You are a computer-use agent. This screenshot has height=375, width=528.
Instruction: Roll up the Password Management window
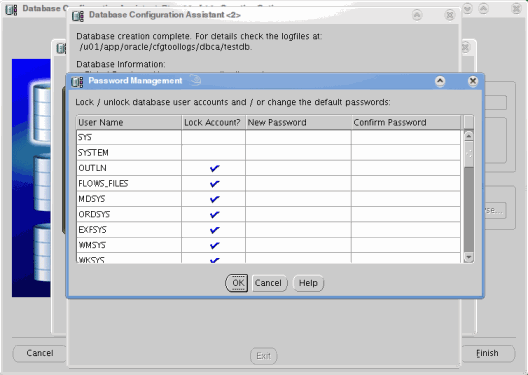(x=440, y=81)
